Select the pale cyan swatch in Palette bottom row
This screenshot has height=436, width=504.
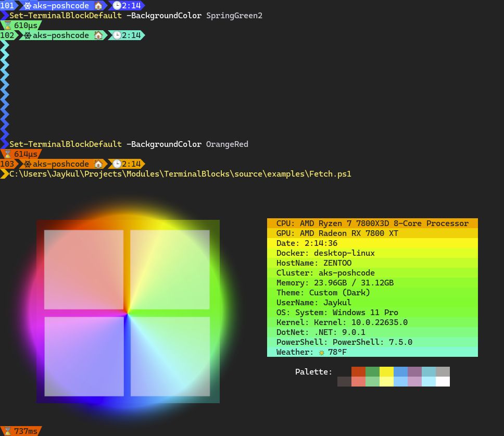point(429,382)
